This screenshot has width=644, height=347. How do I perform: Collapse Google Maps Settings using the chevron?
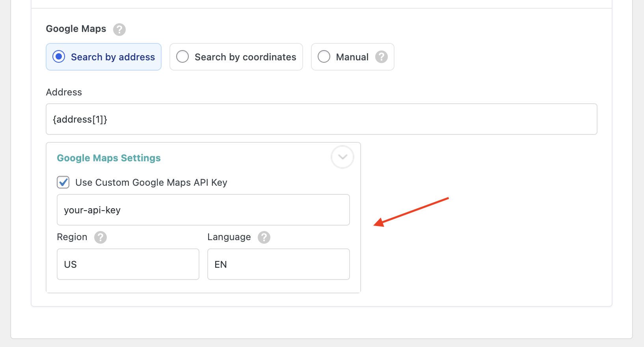pos(342,157)
